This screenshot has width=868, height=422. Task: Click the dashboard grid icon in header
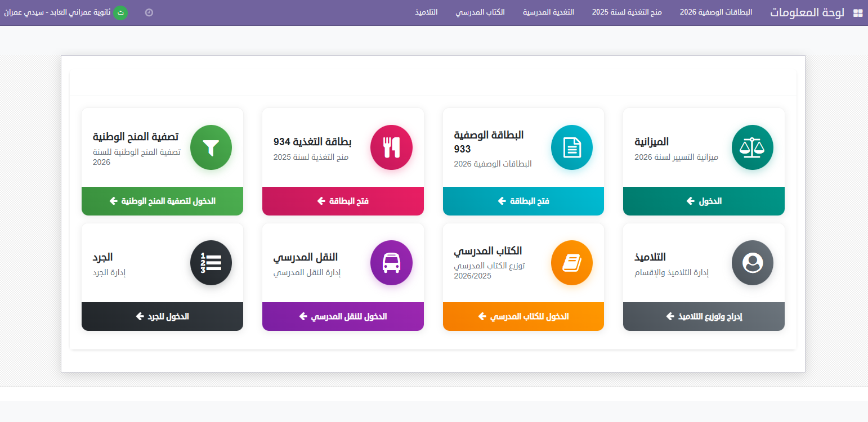pos(858,13)
